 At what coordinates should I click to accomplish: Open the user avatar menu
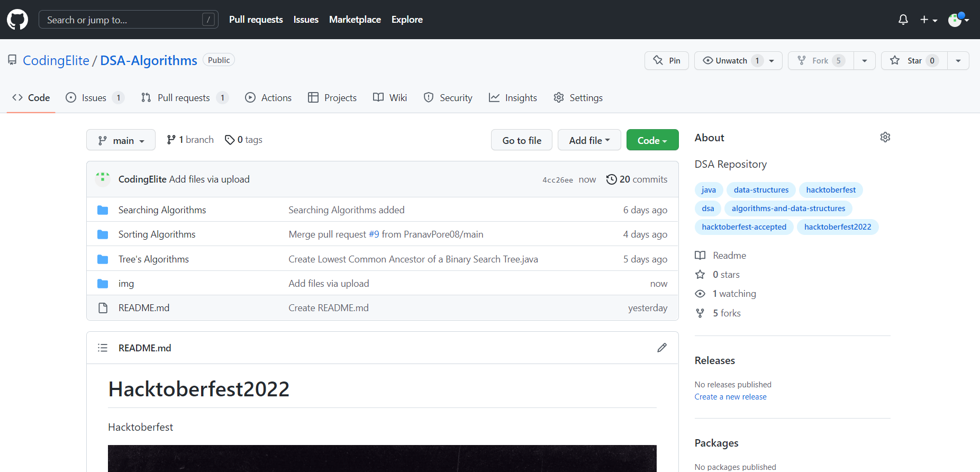pos(958,20)
